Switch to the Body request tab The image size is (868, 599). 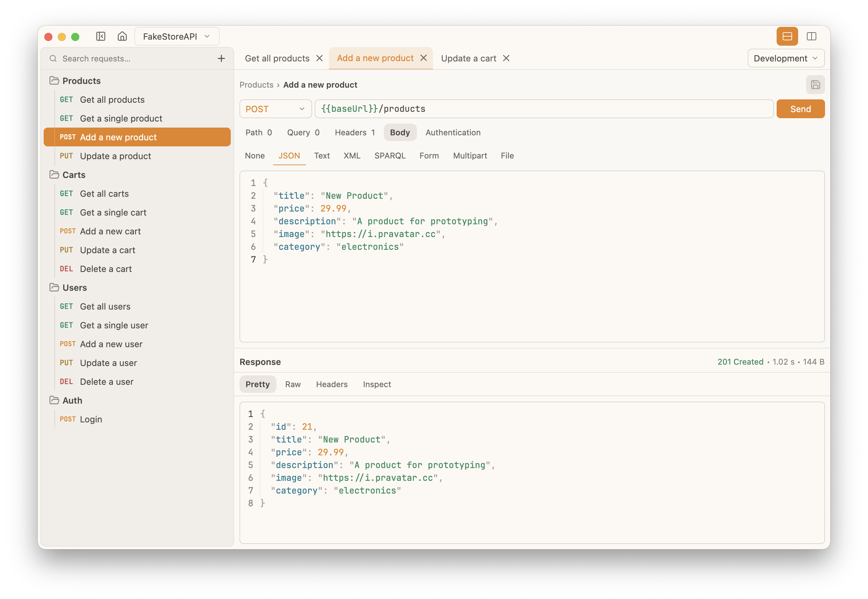click(x=400, y=133)
